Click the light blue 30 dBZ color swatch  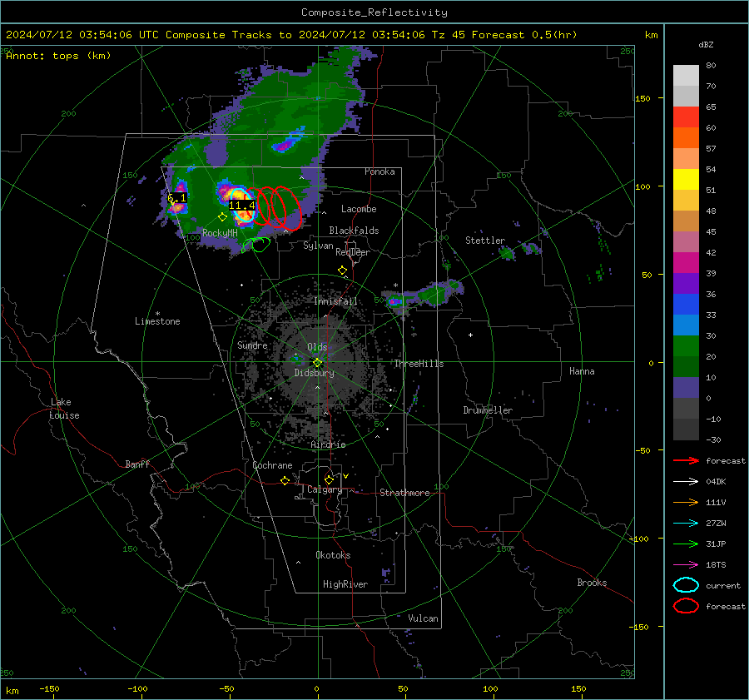[686, 325]
